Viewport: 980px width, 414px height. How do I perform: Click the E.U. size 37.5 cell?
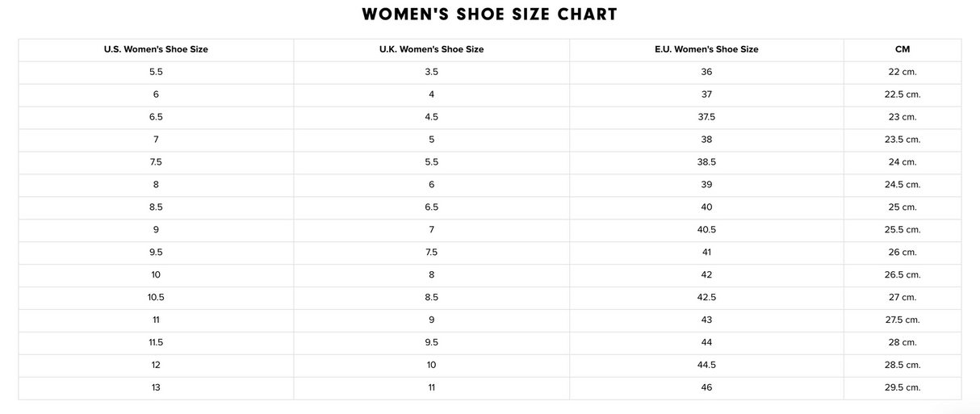point(706,117)
